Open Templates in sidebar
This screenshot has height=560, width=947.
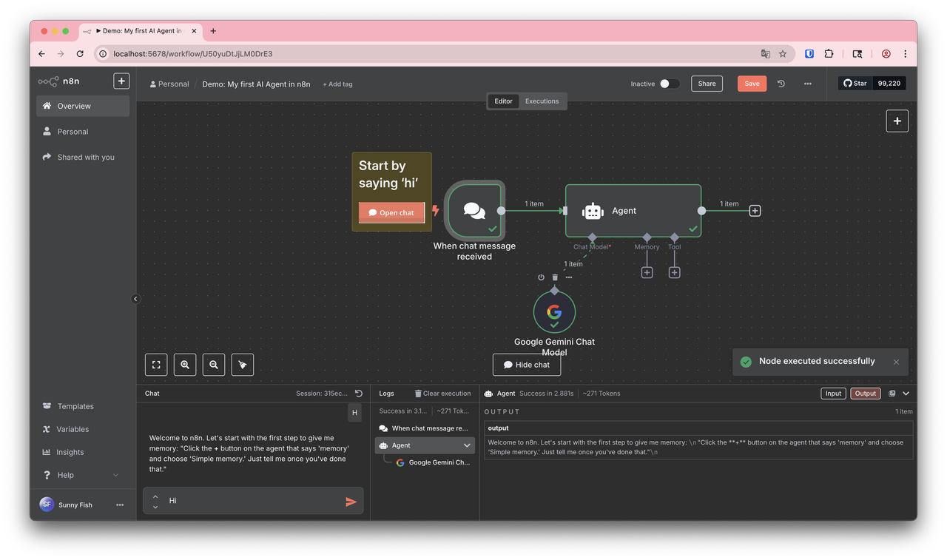pos(83,406)
